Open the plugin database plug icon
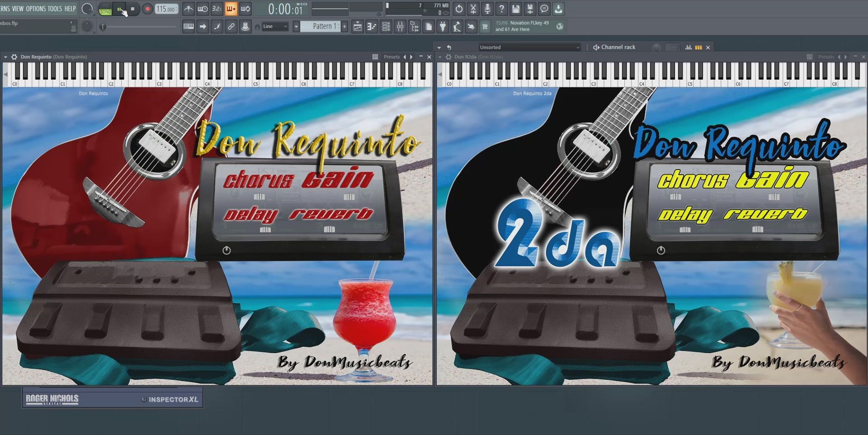 443,27
